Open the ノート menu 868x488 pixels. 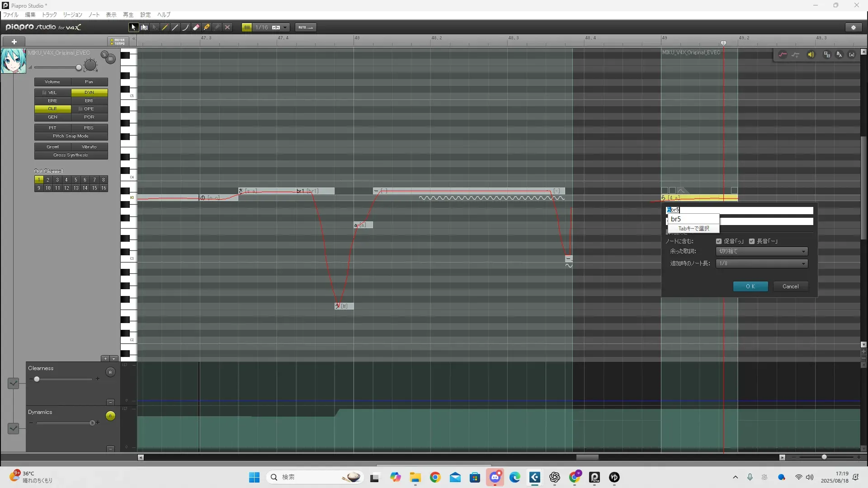(x=94, y=15)
